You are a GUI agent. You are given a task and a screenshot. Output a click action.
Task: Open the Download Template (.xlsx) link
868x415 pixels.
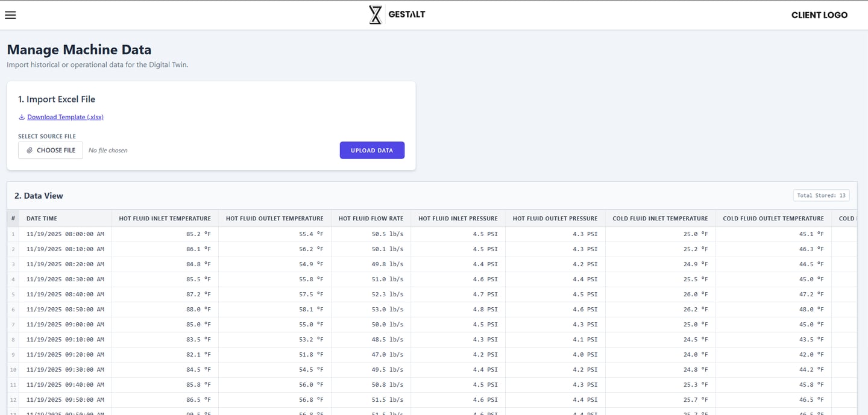tap(65, 117)
